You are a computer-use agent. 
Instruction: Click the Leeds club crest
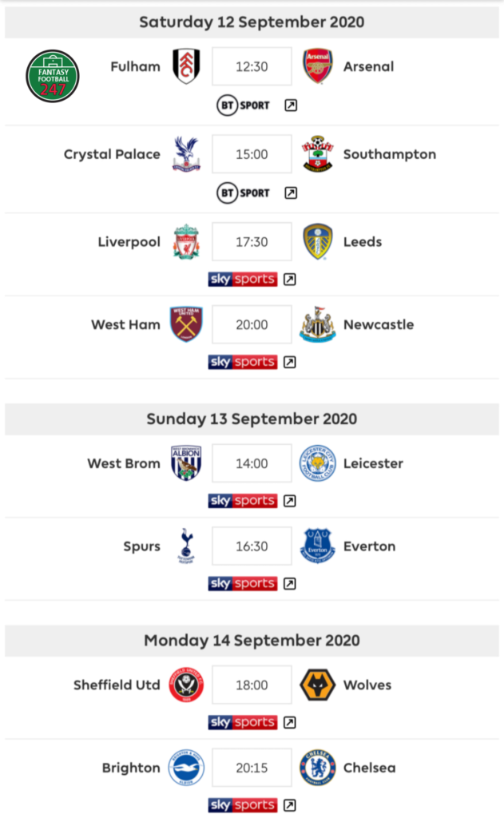pyautogui.click(x=318, y=241)
